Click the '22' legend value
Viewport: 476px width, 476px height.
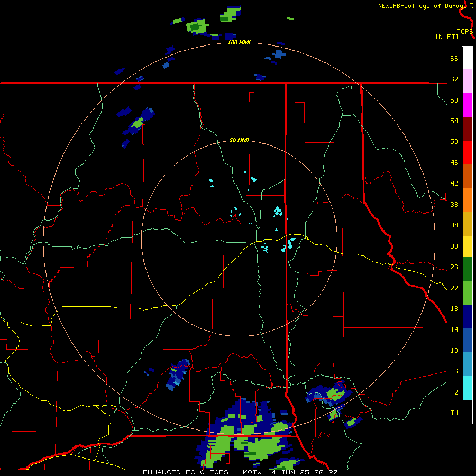click(454, 288)
